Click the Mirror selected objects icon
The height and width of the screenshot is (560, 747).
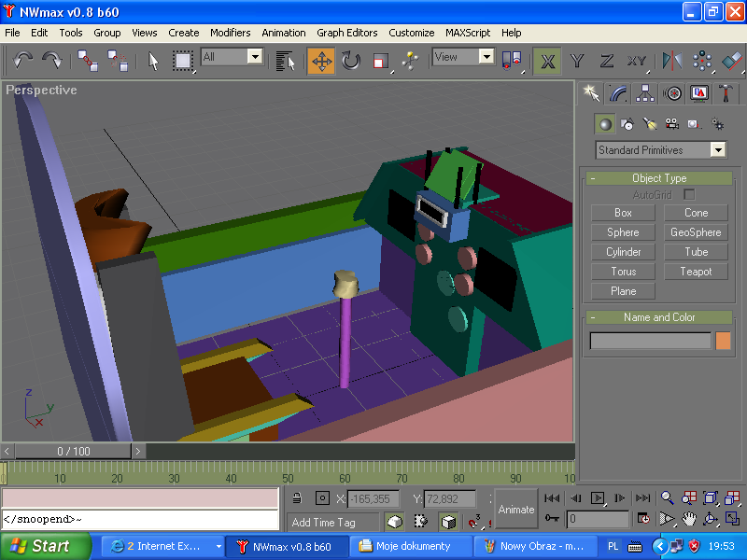coord(671,61)
